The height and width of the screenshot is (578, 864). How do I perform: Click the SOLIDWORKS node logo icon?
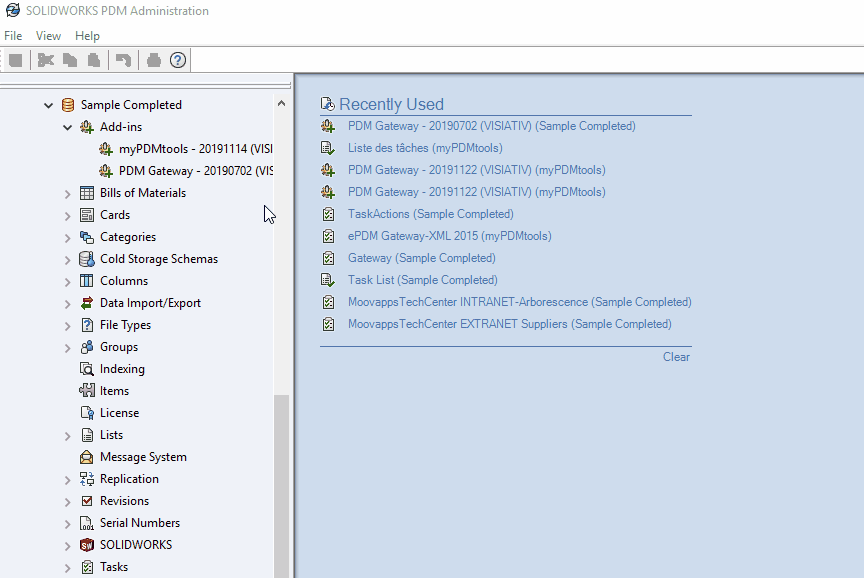[x=87, y=545]
